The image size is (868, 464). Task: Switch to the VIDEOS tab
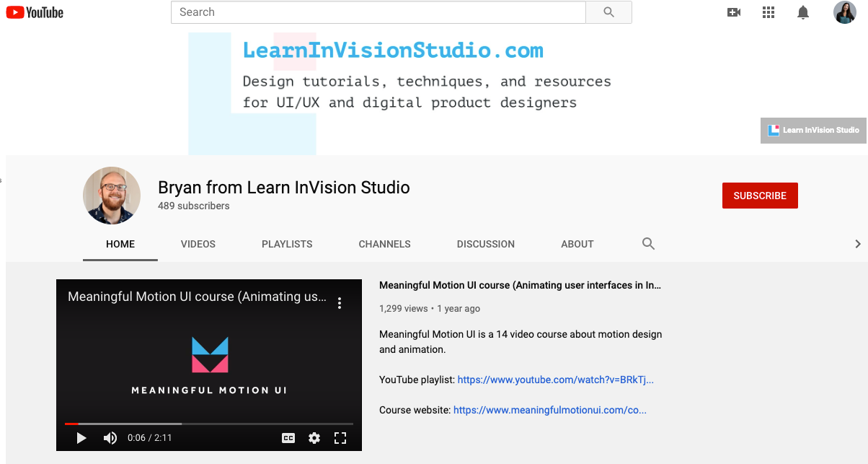pyautogui.click(x=198, y=244)
